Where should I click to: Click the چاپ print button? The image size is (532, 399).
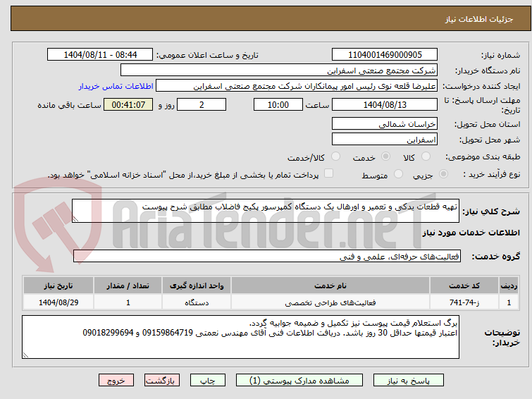[x=208, y=381]
